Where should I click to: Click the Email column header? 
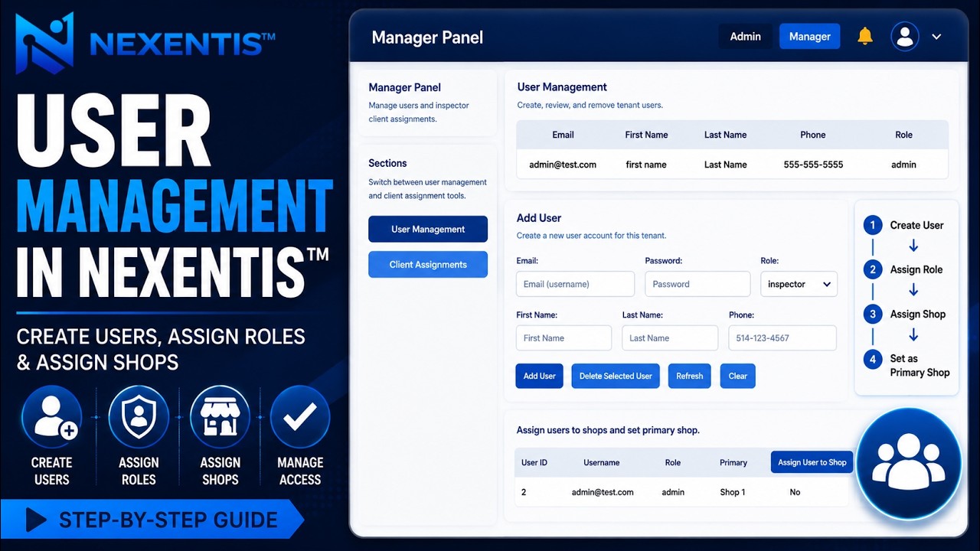[x=563, y=135]
